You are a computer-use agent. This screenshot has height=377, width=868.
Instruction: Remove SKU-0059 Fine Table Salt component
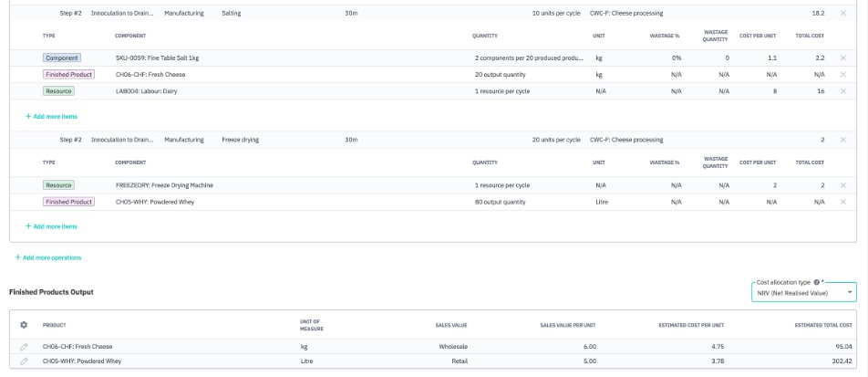tap(842, 58)
